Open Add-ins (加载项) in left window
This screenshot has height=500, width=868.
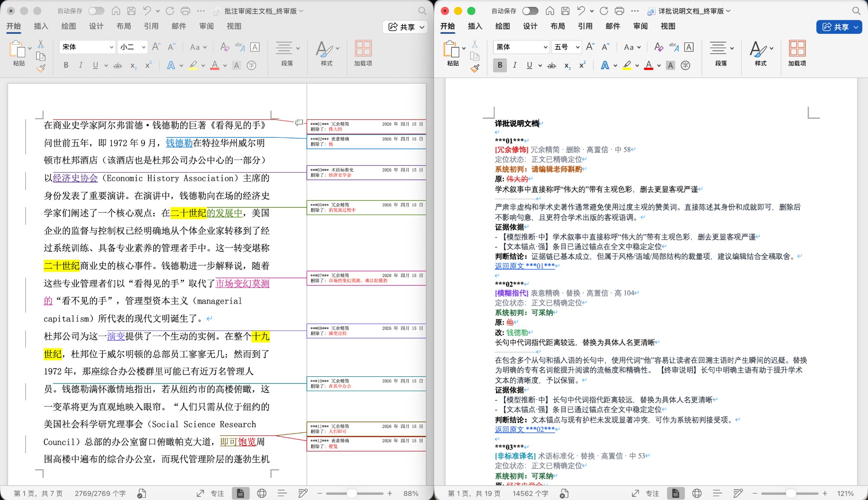tap(363, 53)
